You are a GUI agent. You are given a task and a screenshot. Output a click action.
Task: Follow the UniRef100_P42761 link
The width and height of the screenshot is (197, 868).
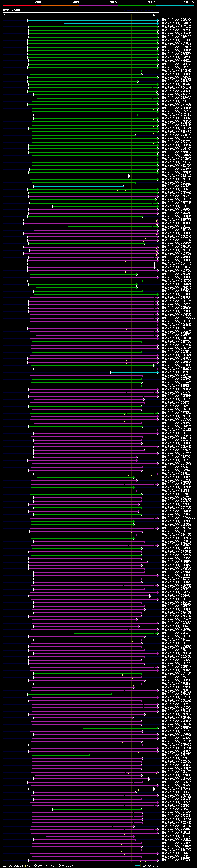coord(177,457)
